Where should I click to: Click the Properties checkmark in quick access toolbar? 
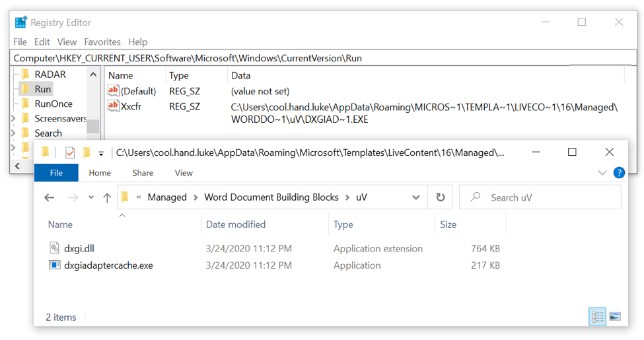[x=70, y=153]
